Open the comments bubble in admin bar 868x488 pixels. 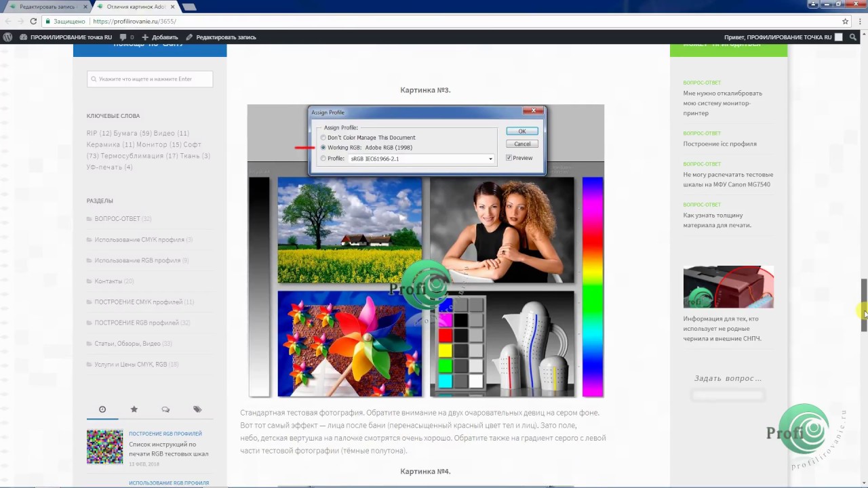[x=126, y=37]
